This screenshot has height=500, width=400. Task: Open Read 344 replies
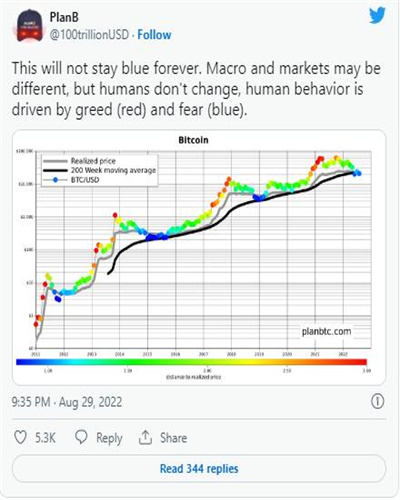click(x=199, y=468)
